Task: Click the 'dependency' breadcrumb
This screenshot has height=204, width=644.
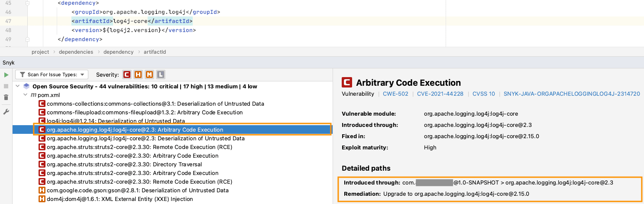Action: [x=118, y=52]
